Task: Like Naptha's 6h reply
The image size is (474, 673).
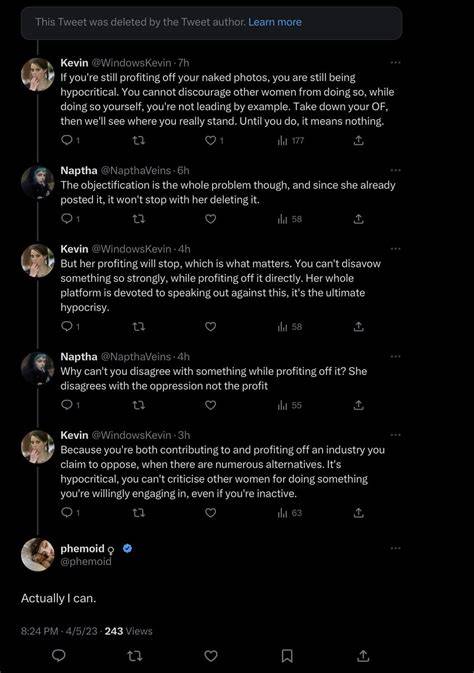Action: (x=210, y=219)
